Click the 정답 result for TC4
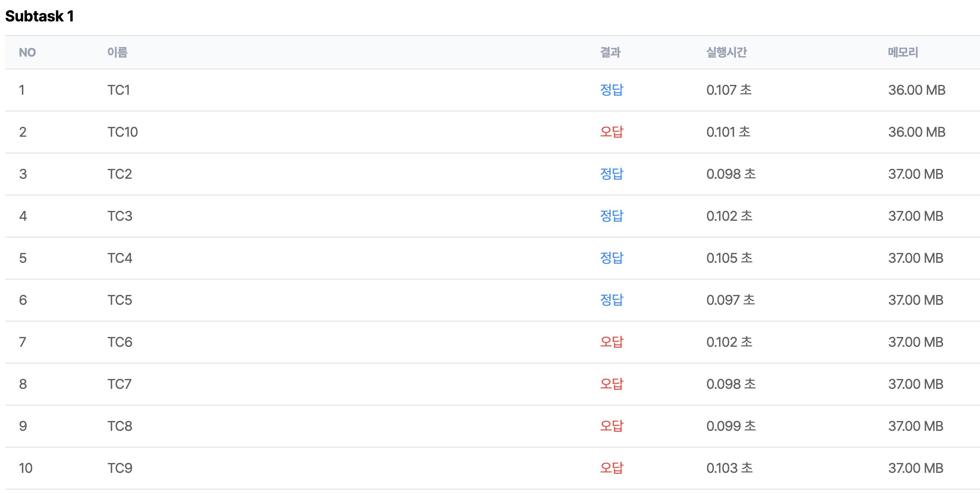This screenshot has height=493, width=980. (x=611, y=258)
